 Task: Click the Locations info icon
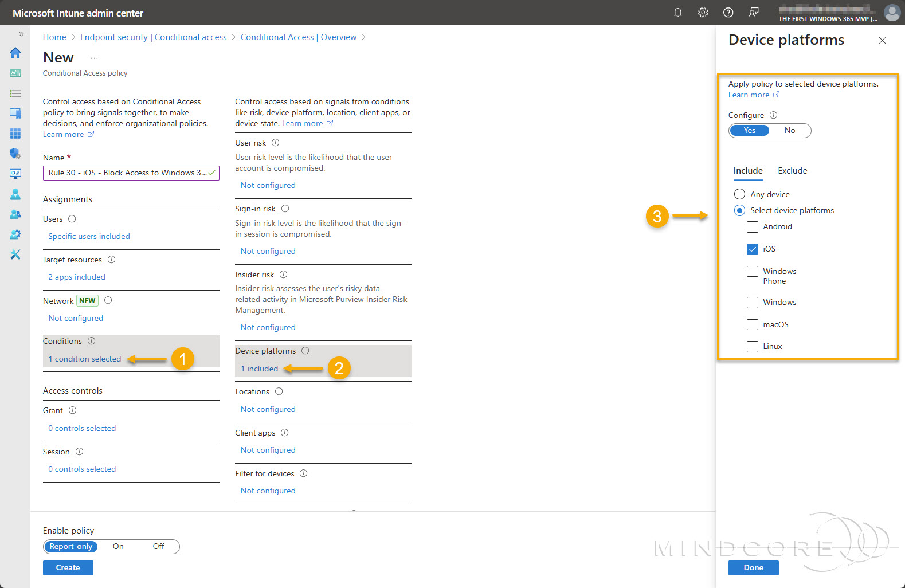pyautogui.click(x=279, y=391)
